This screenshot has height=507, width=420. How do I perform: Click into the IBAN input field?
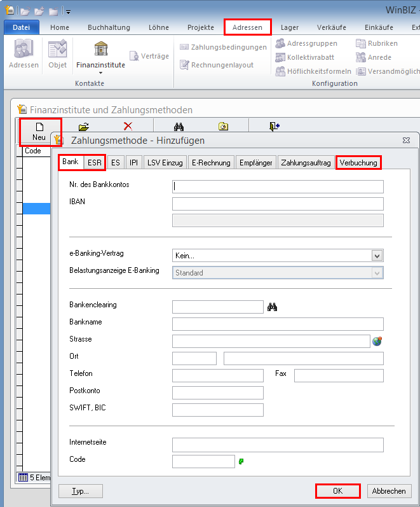coord(278,204)
